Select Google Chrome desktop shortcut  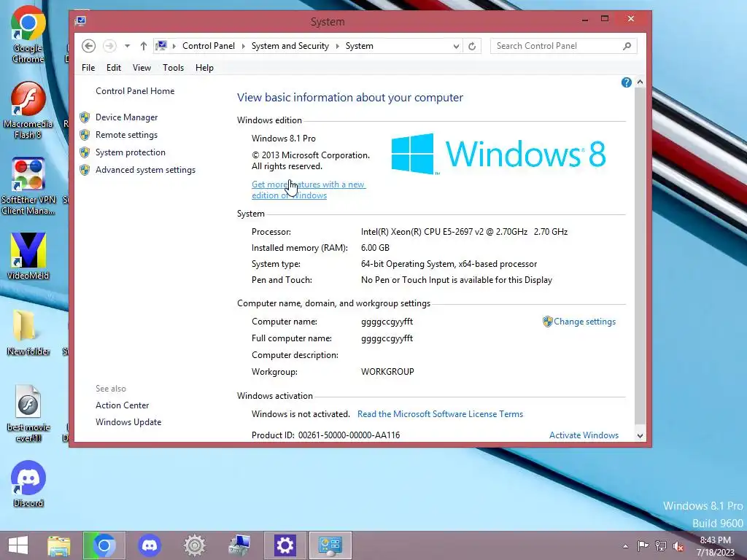[28, 35]
